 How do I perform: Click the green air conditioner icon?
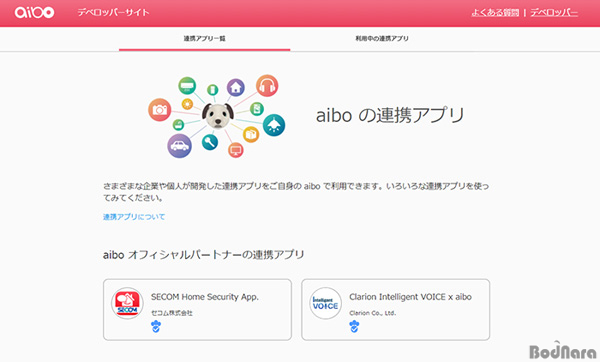coord(187,86)
